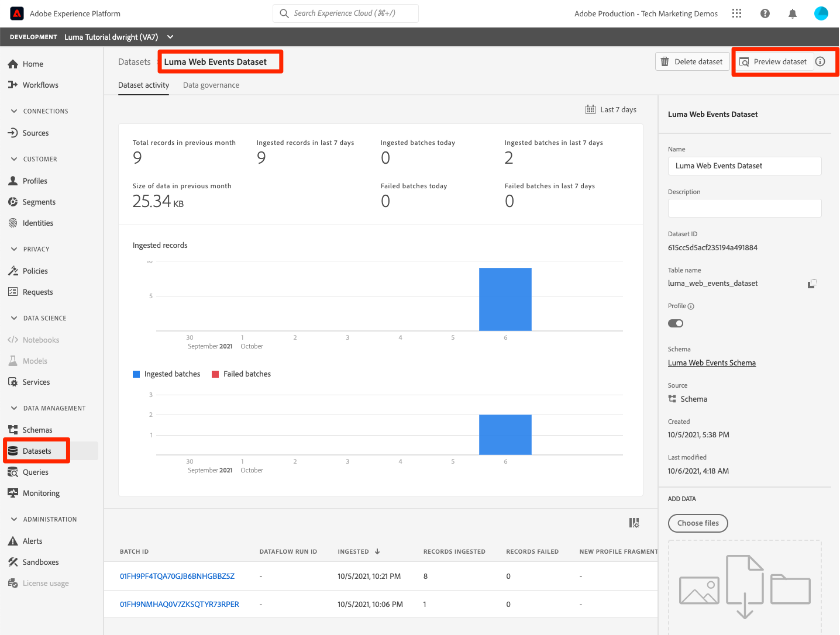The width and height of the screenshot is (840, 635).
Task: Click the Datasets database icon
Action: 13,451
